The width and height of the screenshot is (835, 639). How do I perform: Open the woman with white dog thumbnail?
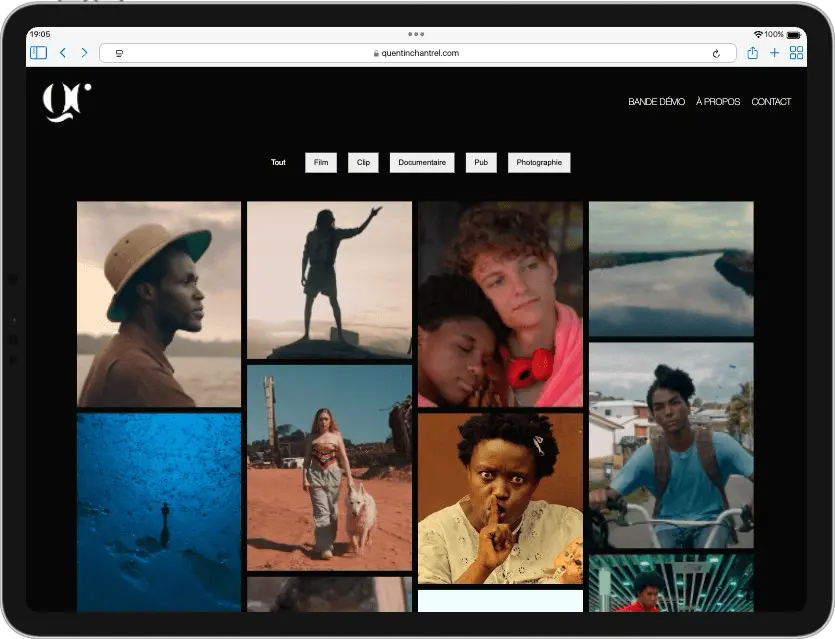(x=329, y=467)
